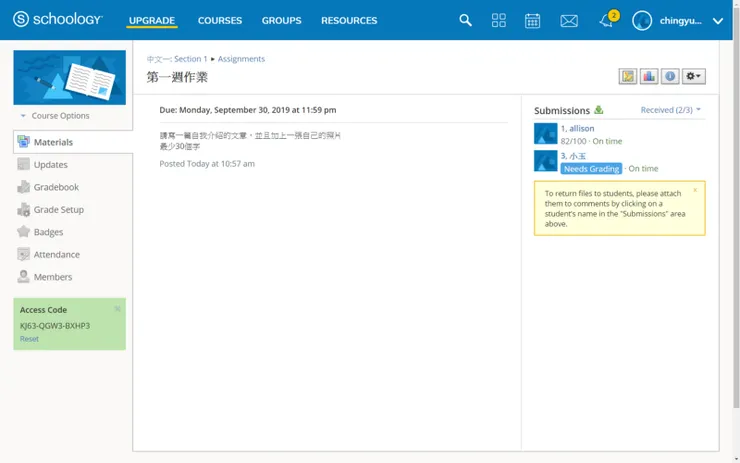Click the Needs Grading badge

591,169
